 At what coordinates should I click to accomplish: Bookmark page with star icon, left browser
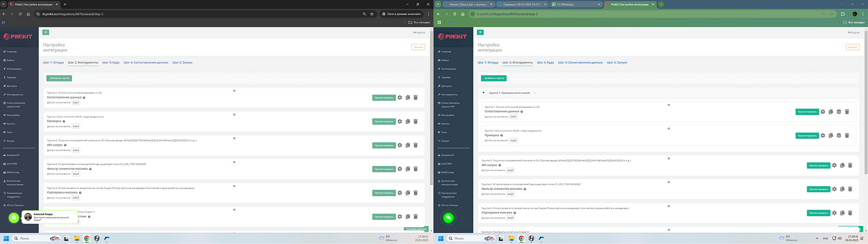pos(372,14)
